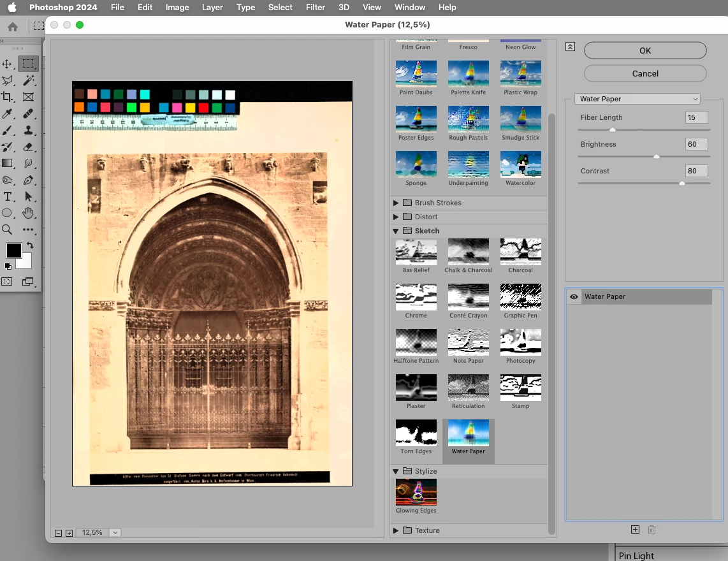Open the Water Paper filter dropdown
The image size is (728, 561).
click(637, 99)
